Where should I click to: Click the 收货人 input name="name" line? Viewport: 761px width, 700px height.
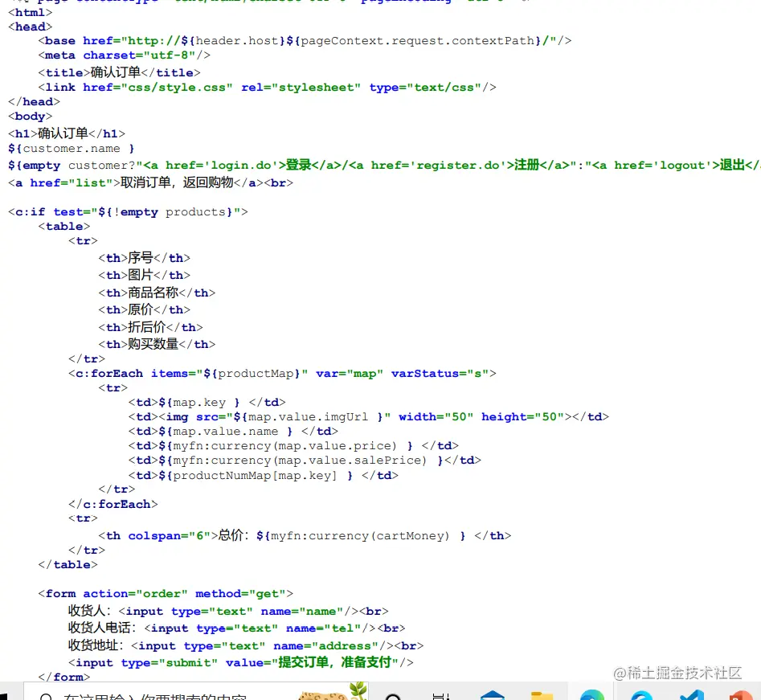228,611
